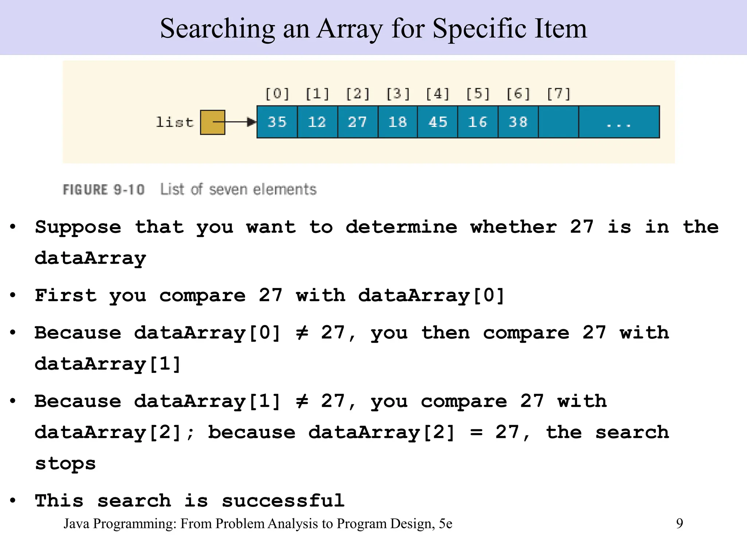
Task: Select array cell containing 12
Action: tap(317, 122)
